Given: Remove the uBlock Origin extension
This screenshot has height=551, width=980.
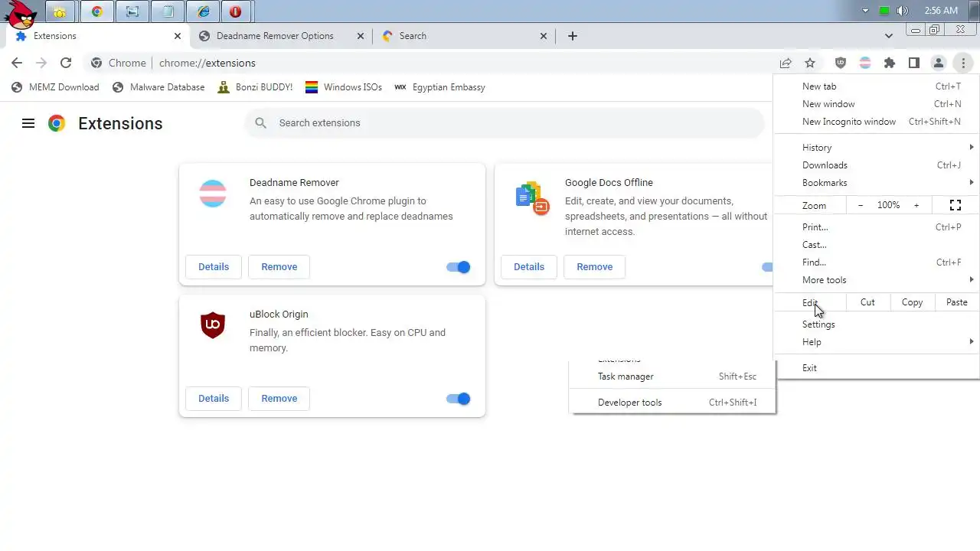Looking at the screenshot, I should pos(279,398).
